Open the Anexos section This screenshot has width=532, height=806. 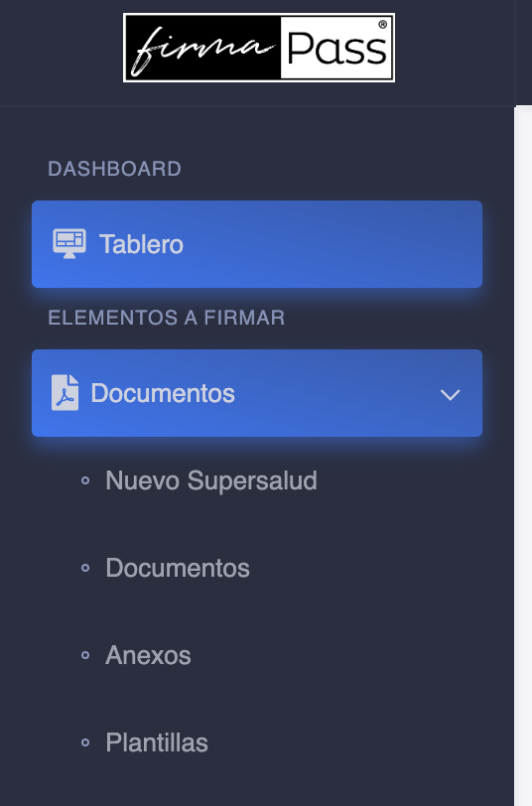point(148,655)
